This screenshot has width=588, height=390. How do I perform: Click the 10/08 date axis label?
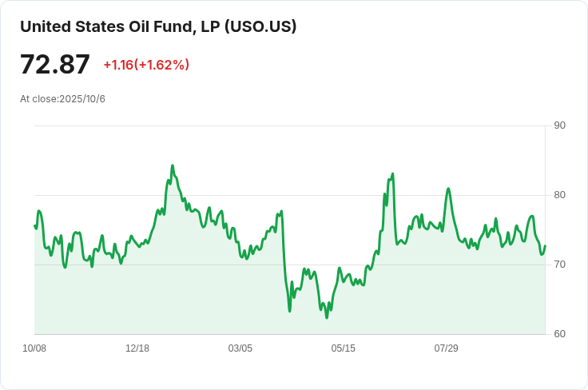click(x=34, y=348)
